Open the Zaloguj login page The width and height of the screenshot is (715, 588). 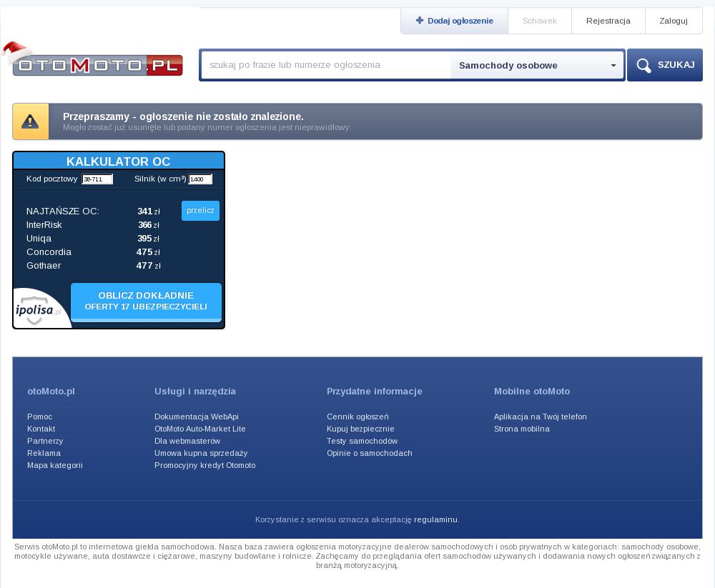point(673,21)
